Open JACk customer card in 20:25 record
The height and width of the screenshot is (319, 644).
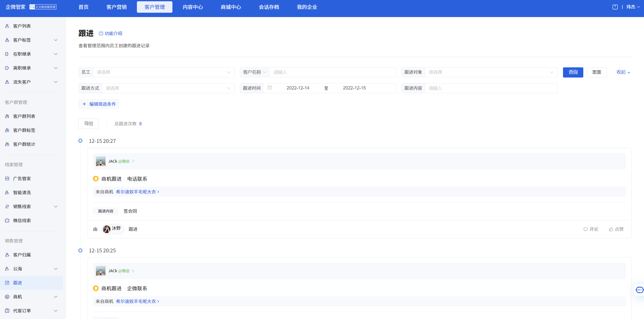(359, 271)
